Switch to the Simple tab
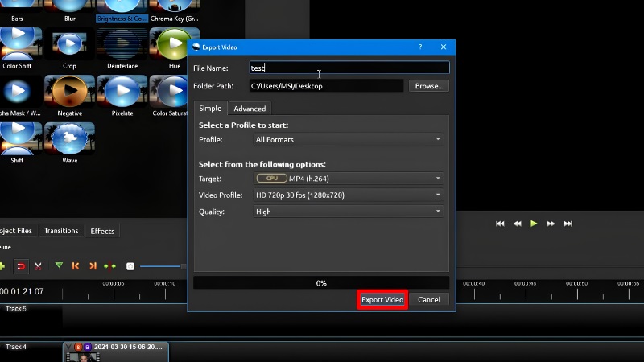This screenshot has height=362, width=644. pyautogui.click(x=210, y=109)
